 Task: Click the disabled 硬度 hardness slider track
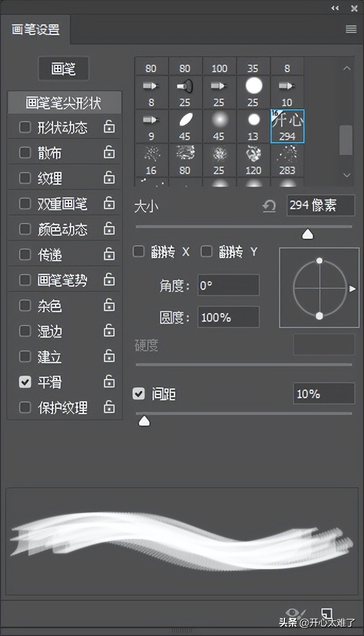(x=244, y=365)
